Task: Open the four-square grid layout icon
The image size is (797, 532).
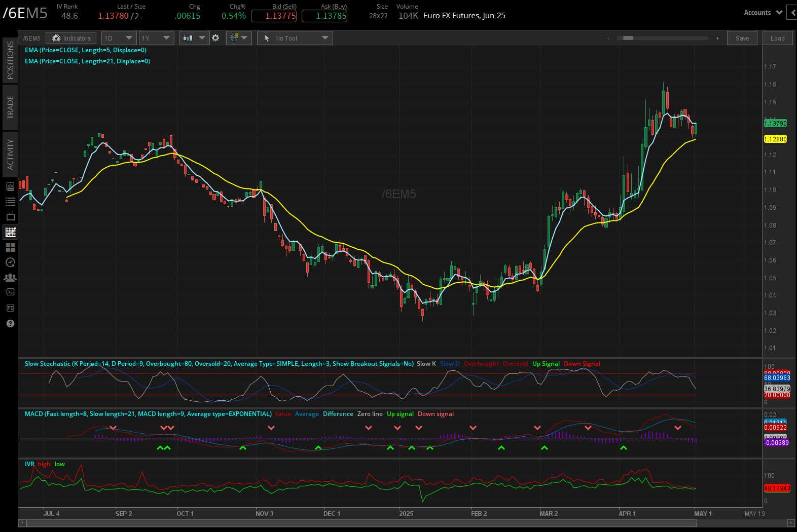Action: pyautogui.click(x=10, y=247)
